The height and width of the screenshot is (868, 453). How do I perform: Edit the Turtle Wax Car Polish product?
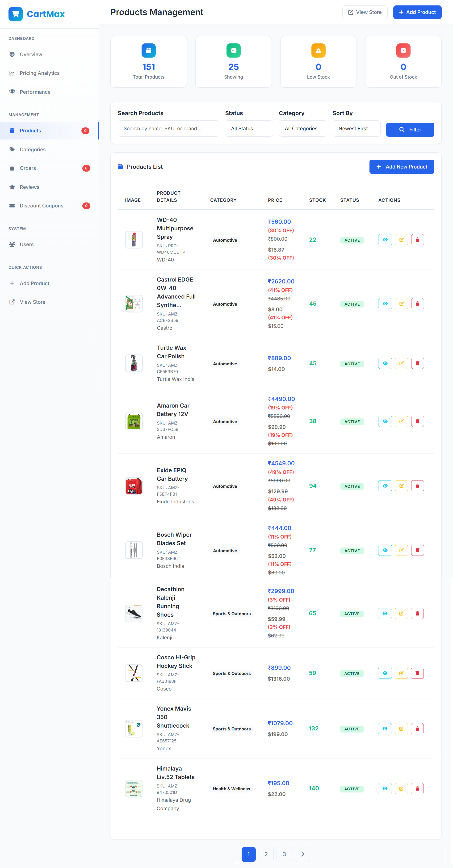[x=401, y=363]
